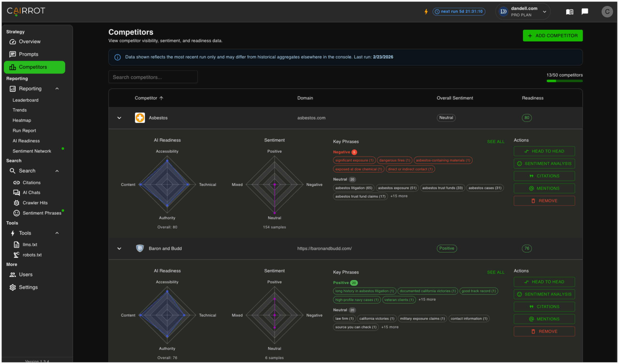Click the 13/50 competitors progress bar
Viewport: 619px width, 364px height.
pyautogui.click(x=565, y=80)
